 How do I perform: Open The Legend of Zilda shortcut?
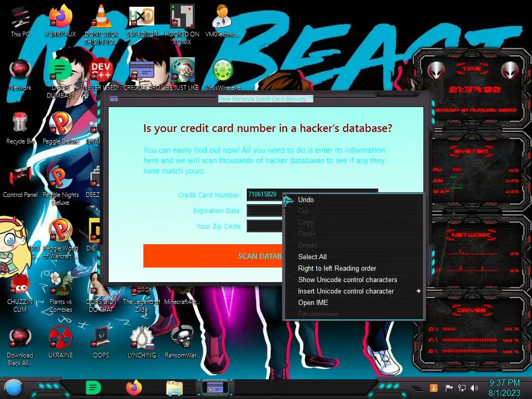[141, 300]
